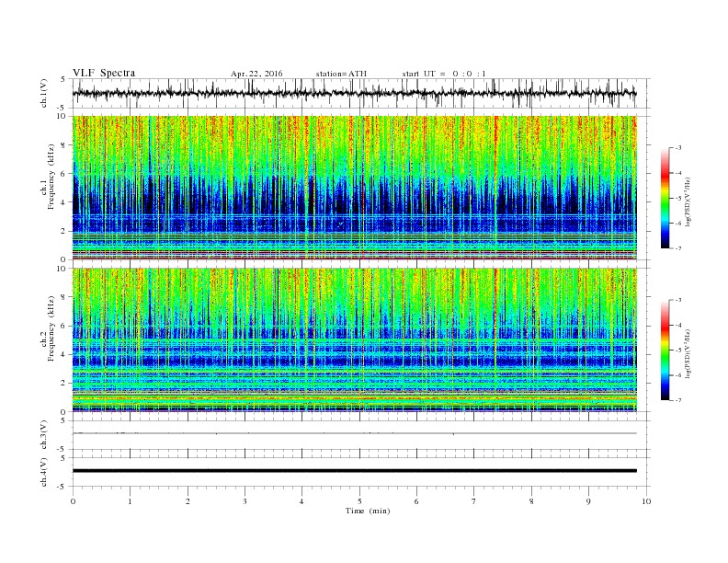Click the '-3' label on ch.1 colorbar
728x563 pixels.
(677, 148)
